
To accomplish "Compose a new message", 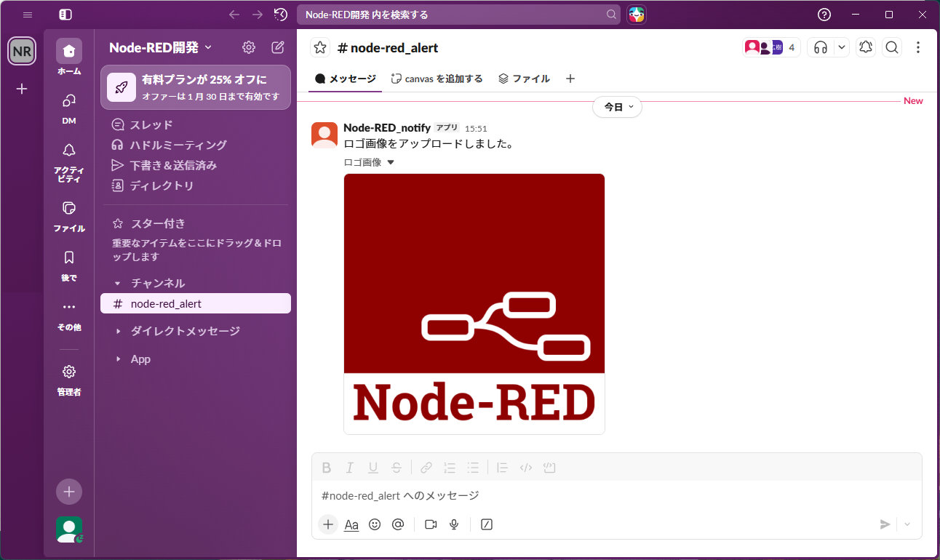I will (278, 47).
